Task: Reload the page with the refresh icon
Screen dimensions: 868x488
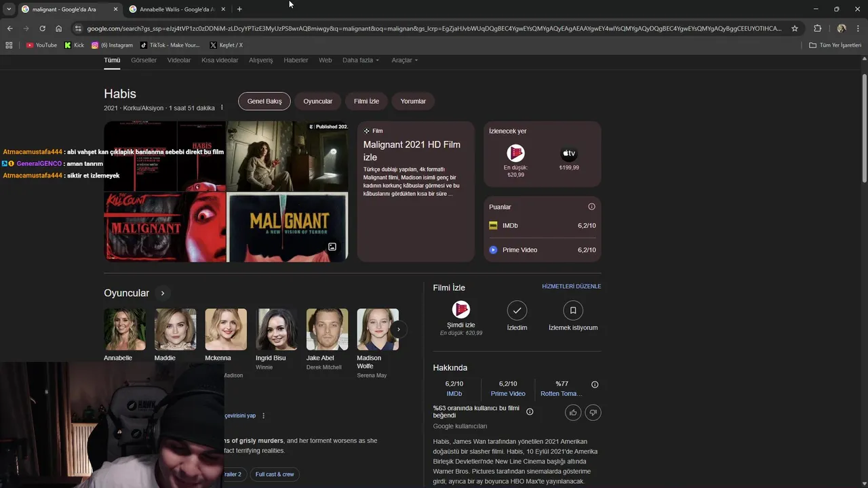Action: coord(42,28)
